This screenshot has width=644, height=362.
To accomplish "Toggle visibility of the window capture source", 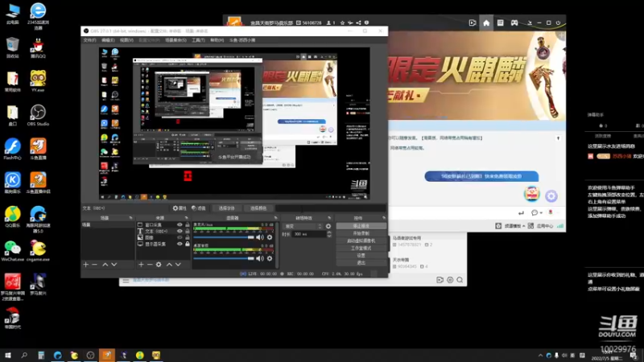I will (180, 225).
